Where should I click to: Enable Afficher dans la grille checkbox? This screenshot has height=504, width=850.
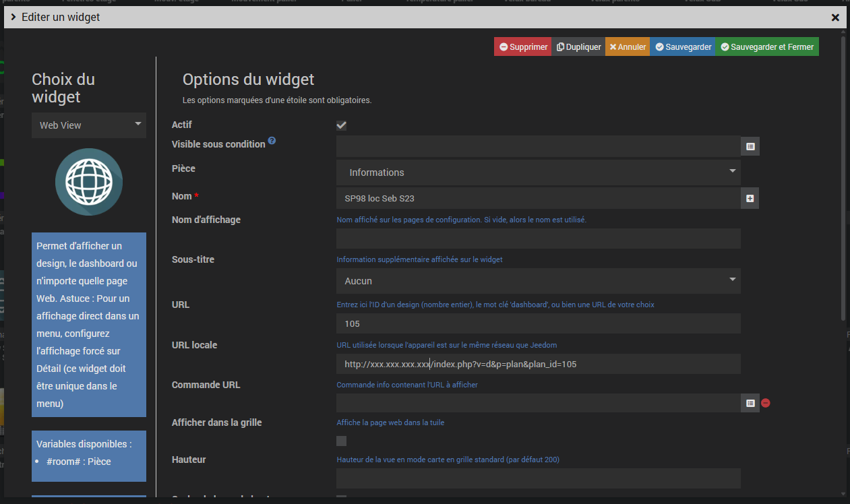[342, 441]
